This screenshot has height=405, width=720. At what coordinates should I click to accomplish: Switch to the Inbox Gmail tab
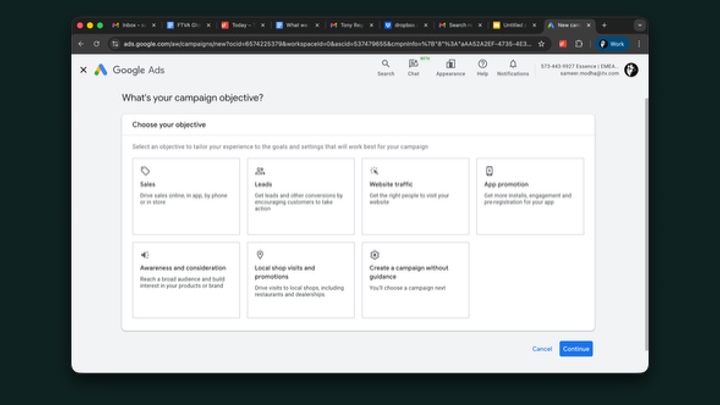coord(134,25)
